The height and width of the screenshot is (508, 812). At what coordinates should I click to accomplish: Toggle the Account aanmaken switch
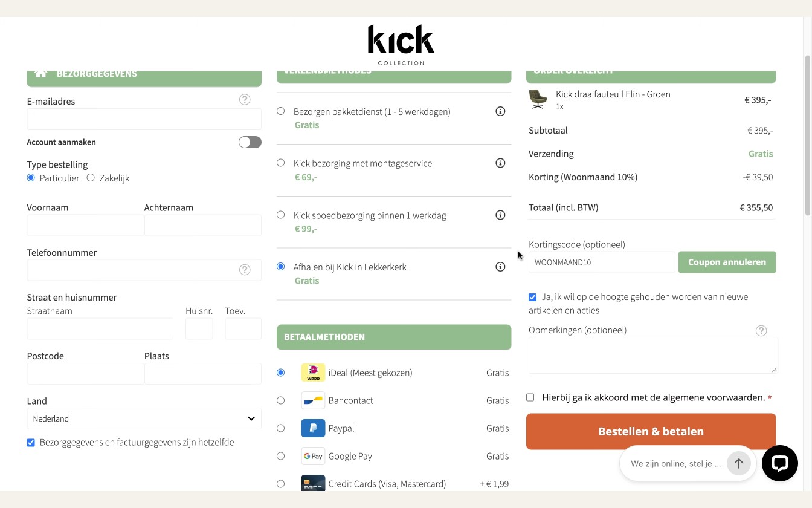250,142
